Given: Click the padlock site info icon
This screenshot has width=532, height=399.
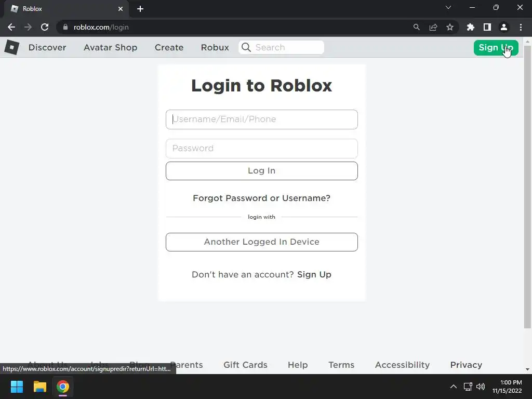Looking at the screenshot, I should 65,27.
